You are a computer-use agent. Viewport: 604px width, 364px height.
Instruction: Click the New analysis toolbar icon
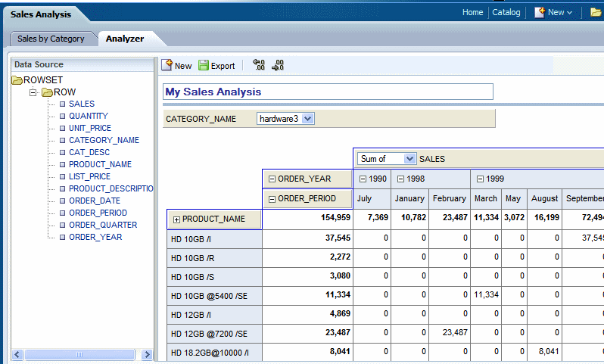[167, 66]
